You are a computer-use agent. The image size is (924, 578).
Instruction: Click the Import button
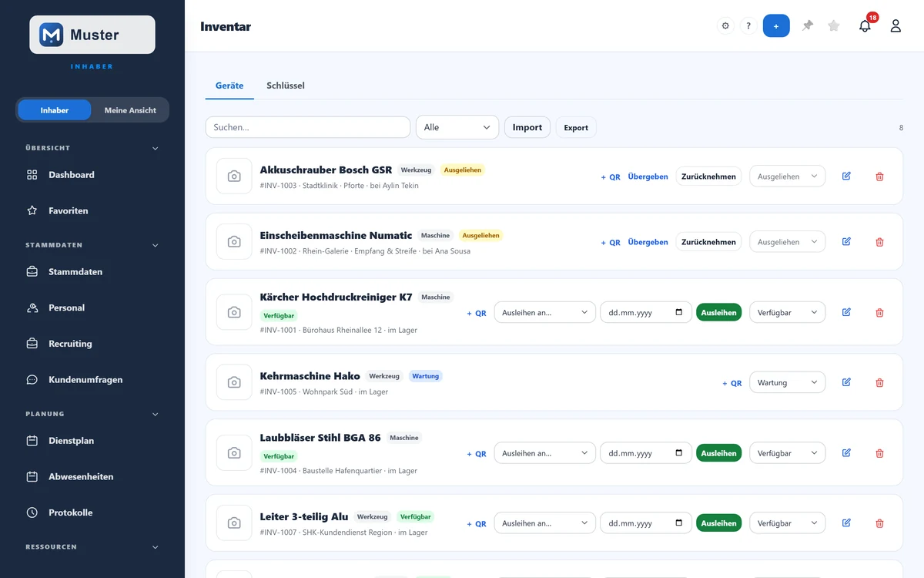coord(527,127)
